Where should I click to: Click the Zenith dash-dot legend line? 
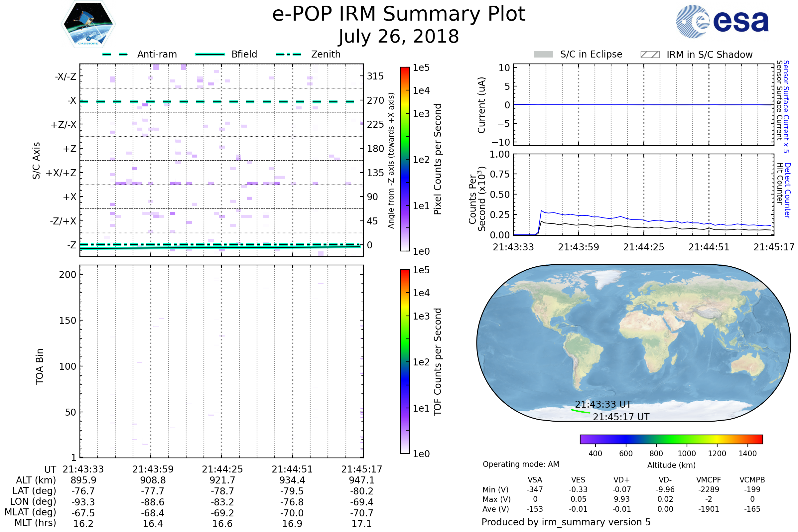tap(288, 54)
